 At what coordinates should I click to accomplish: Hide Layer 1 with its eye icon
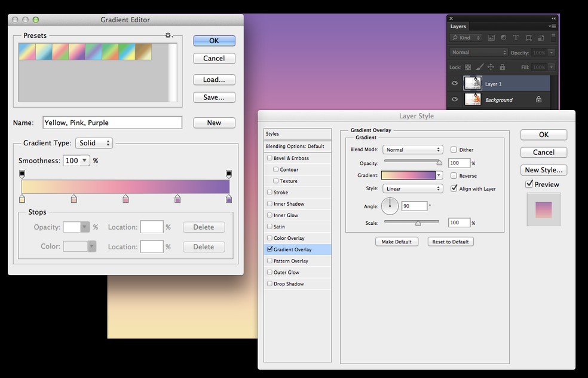pos(455,83)
